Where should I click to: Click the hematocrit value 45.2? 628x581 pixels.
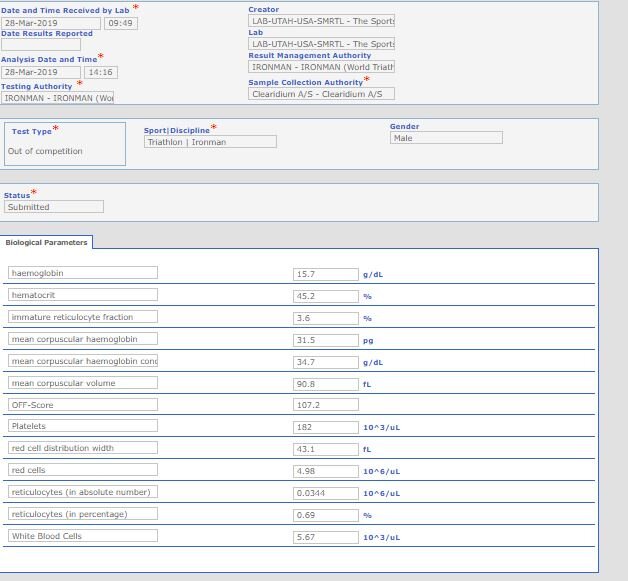(x=326, y=296)
